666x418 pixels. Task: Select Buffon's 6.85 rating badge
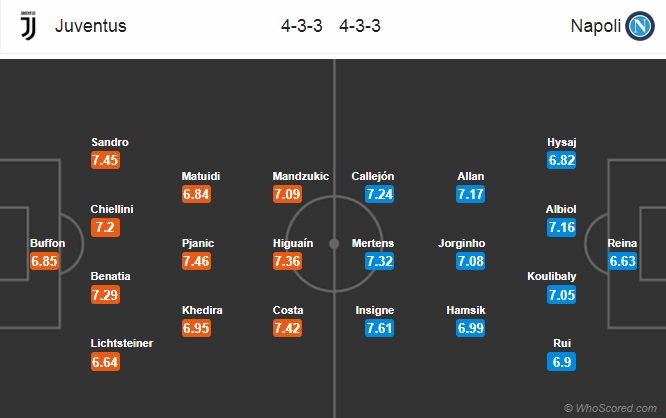[44, 261]
